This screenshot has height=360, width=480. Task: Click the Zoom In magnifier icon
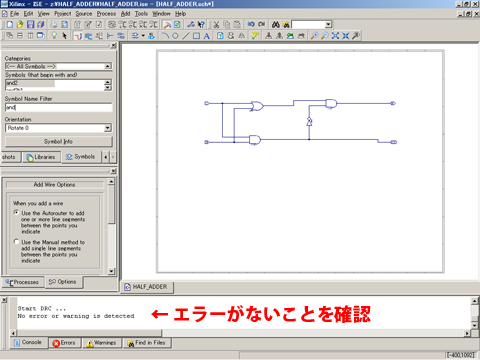coord(314,36)
